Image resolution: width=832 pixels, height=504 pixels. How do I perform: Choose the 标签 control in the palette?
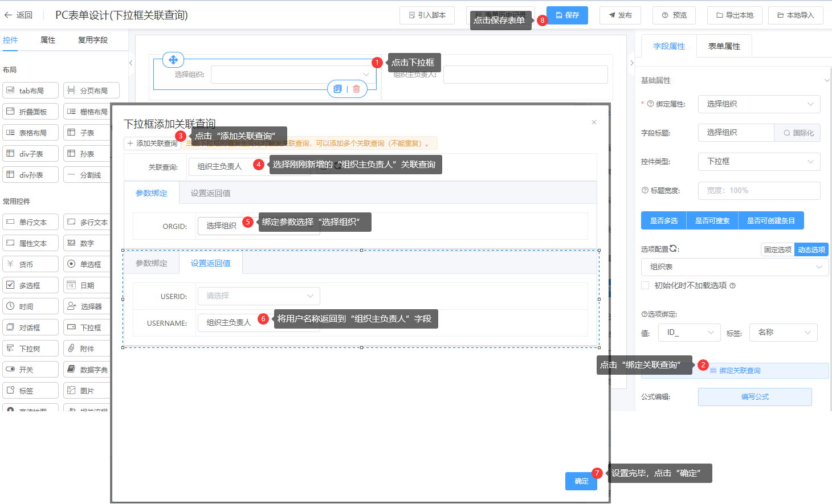pyautogui.click(x=31, y=391)
